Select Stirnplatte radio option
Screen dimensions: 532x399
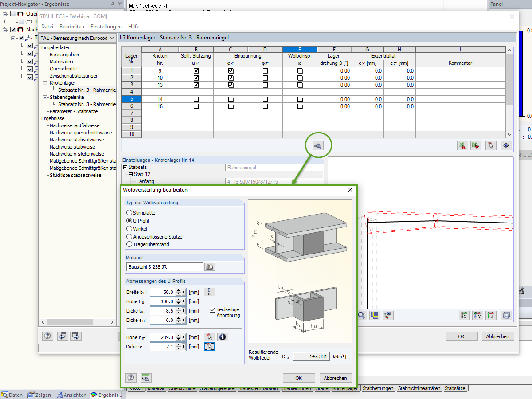129,213
